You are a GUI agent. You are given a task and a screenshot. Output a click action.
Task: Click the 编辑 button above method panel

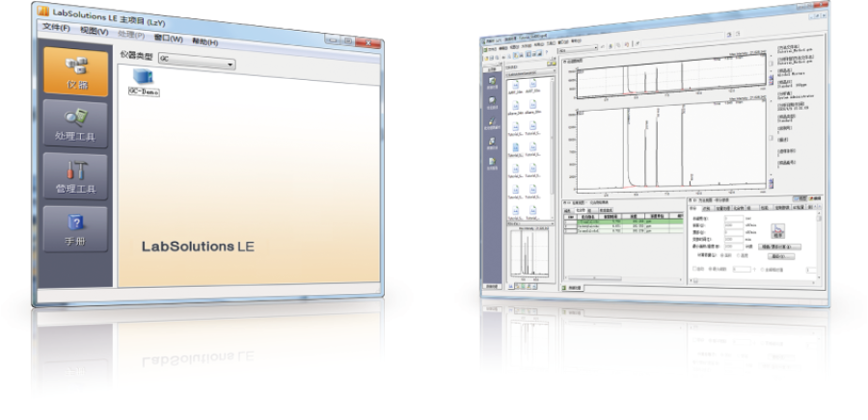[815, 198]
